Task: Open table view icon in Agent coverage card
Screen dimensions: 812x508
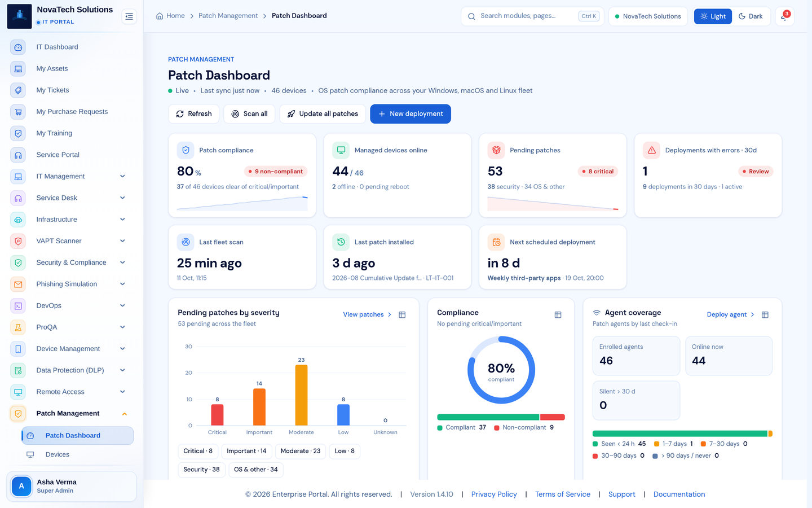Action: (765, 315)
